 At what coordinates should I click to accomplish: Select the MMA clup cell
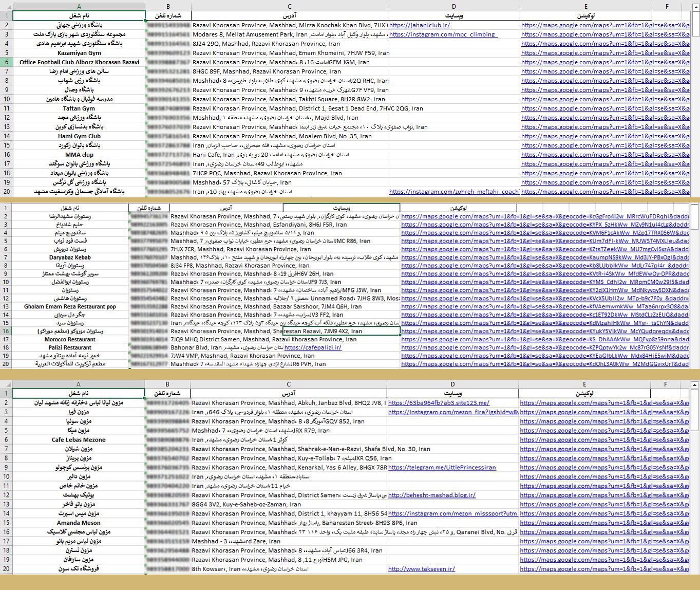pos(79,155)
